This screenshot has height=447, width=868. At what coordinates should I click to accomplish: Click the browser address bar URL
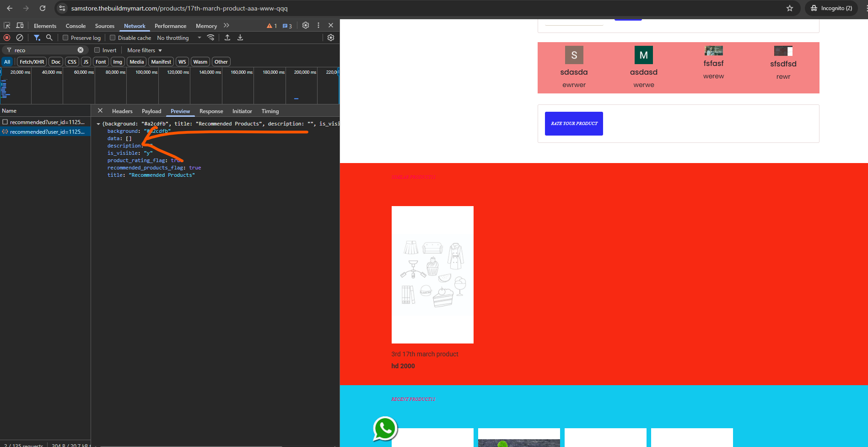tap(179, 8)
